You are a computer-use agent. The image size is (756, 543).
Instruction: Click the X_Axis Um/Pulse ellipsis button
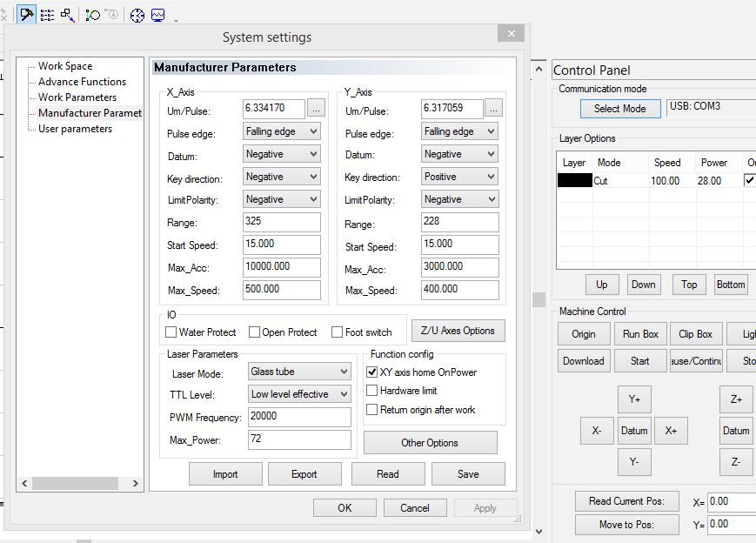316,109
